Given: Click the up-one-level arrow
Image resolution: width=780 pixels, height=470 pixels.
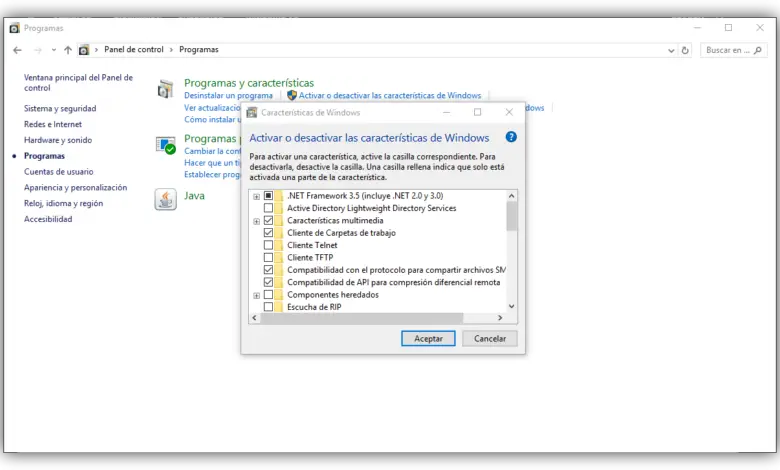Looking at the screenshot, I should click(x=68, y=50).
